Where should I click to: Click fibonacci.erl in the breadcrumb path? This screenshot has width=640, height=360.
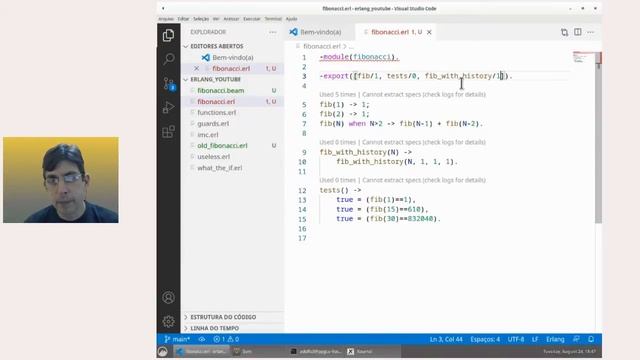(322, 47)
